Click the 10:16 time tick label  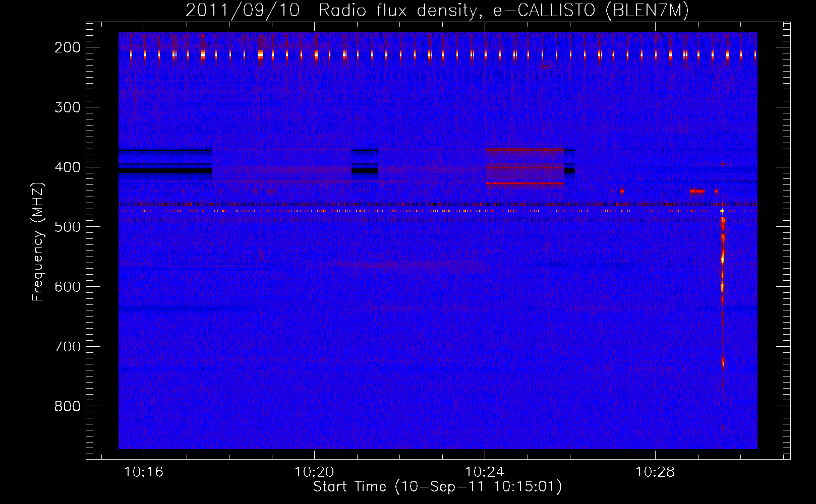tap(144, 472)
